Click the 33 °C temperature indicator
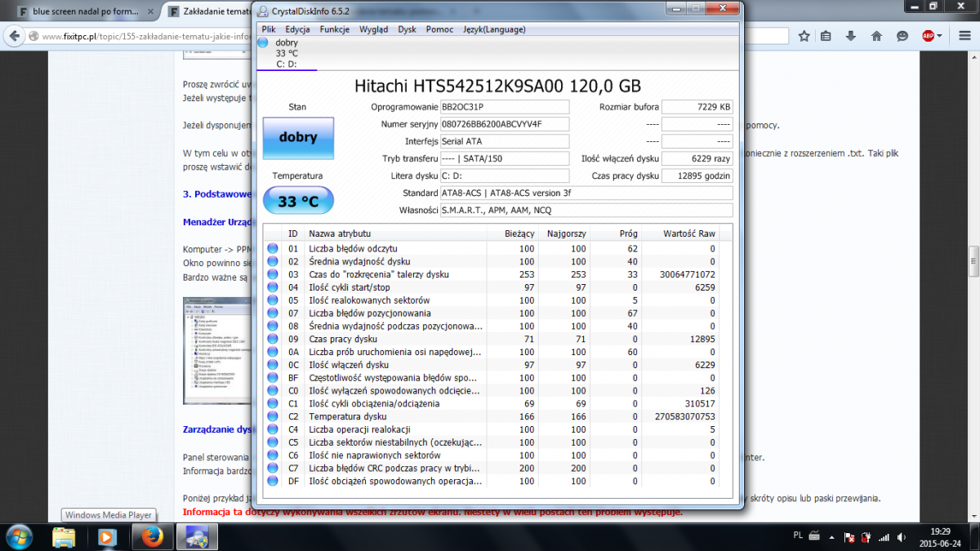Screen dimensions: 980x551 [x=298, y=201]
